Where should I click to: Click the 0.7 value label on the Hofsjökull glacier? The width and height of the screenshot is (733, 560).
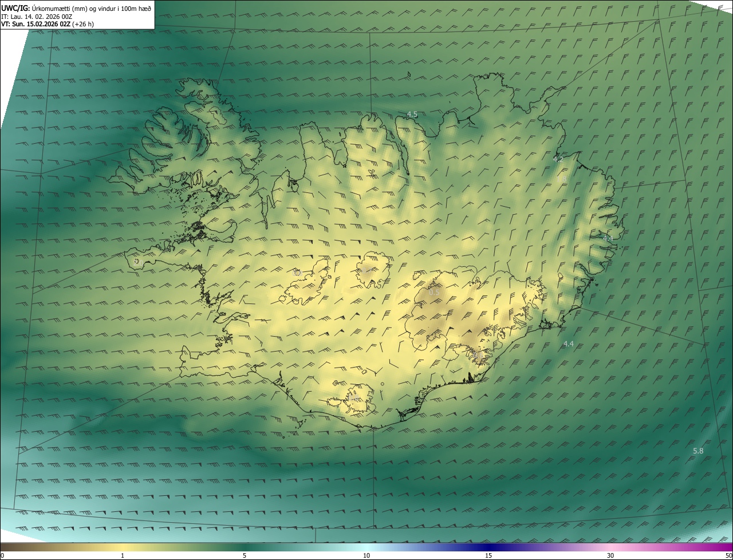(366, 269)
